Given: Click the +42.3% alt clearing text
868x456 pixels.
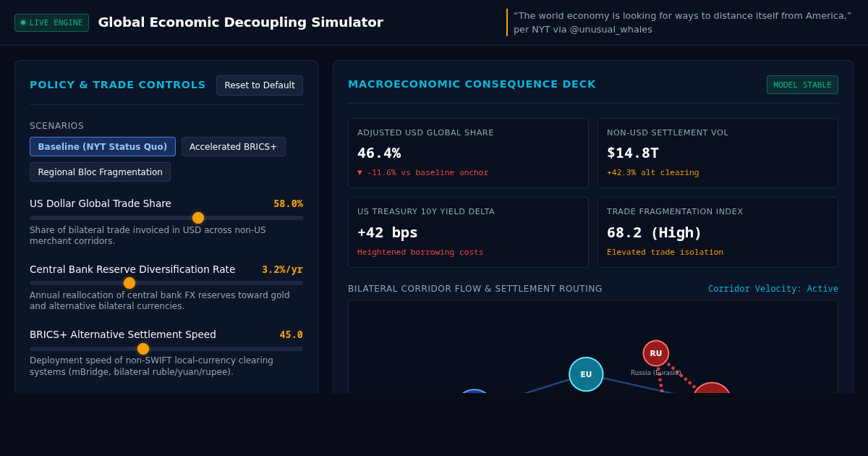Looking at the screenshot, I should pos(653,173).
